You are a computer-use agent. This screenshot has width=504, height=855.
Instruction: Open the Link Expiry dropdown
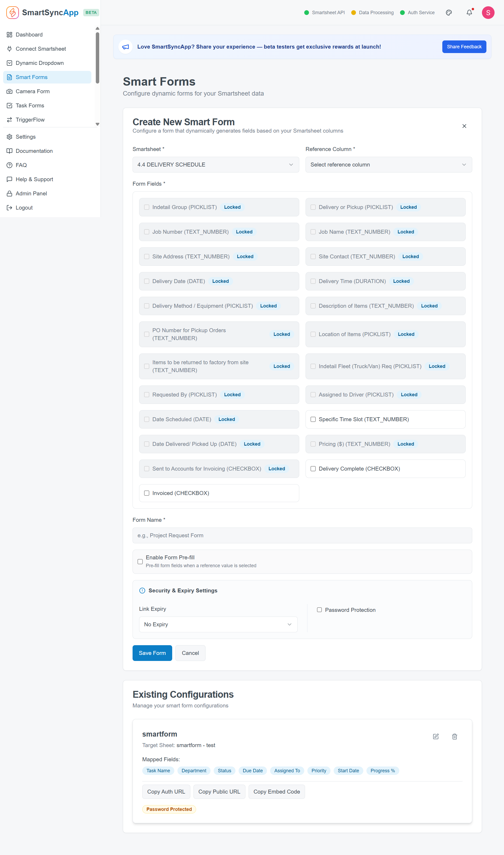click(x=218, y=625)
